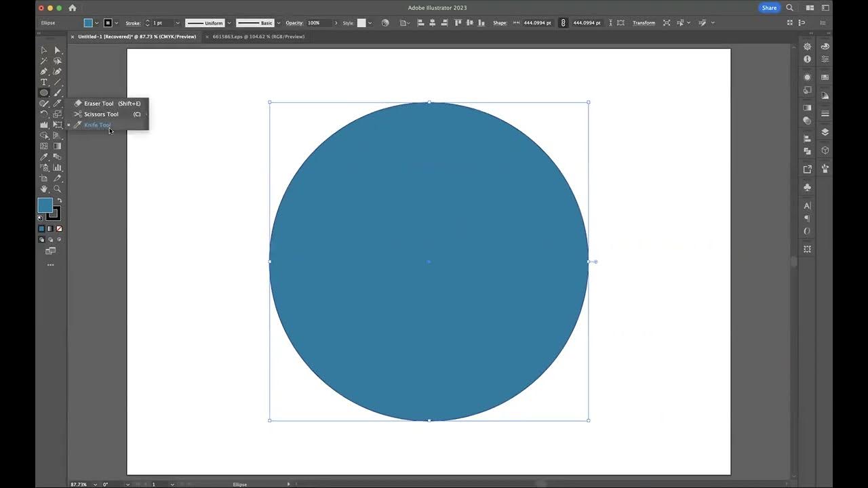Select the Pen tool
868x488 pixels.
(x=44, y=72)
